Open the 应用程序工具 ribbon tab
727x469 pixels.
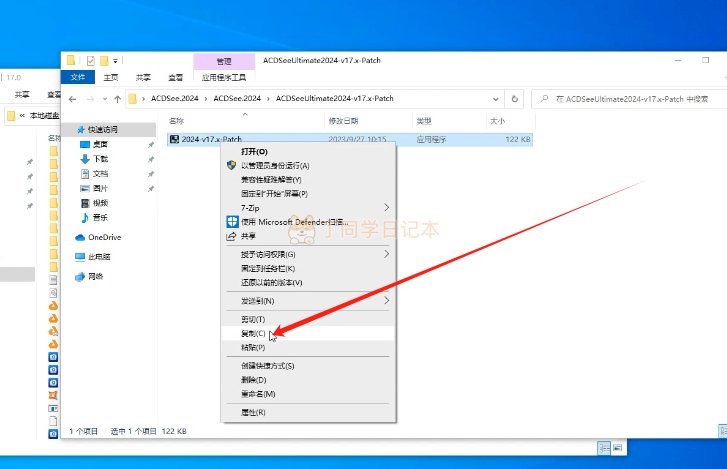224,77
